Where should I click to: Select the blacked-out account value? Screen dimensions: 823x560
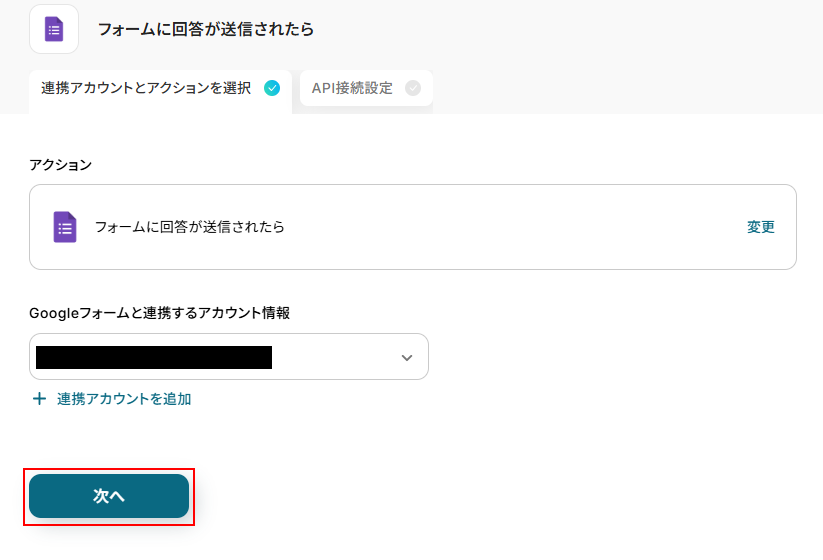[x=154, y=357]
